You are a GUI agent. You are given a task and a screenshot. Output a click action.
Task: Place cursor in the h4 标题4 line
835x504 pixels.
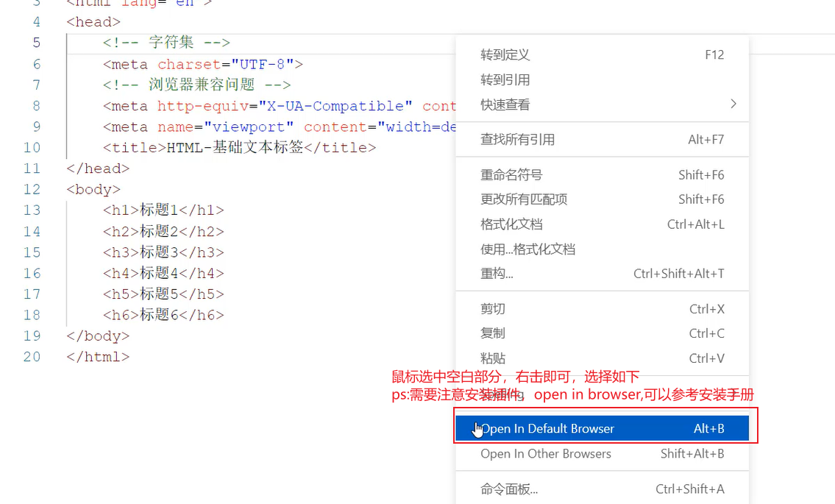pyautogui.click(x=163, y=273)
